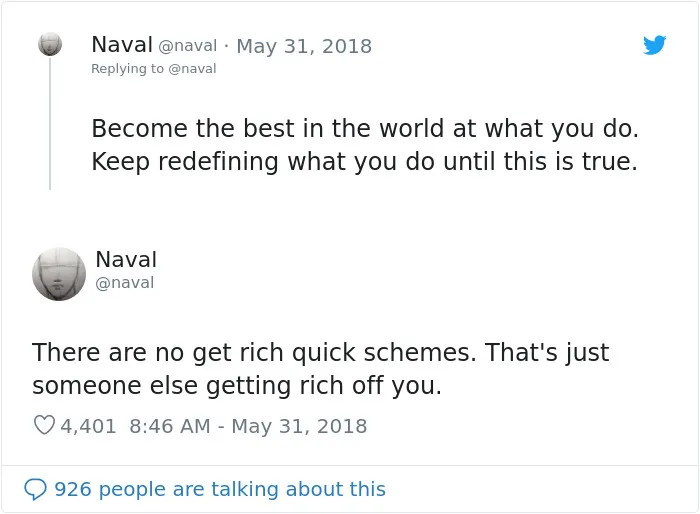The width and height of the screenshot is (700, 514).
Task: Click the top 'May 31, 2018' date link
Action: (x=304, y=46)
